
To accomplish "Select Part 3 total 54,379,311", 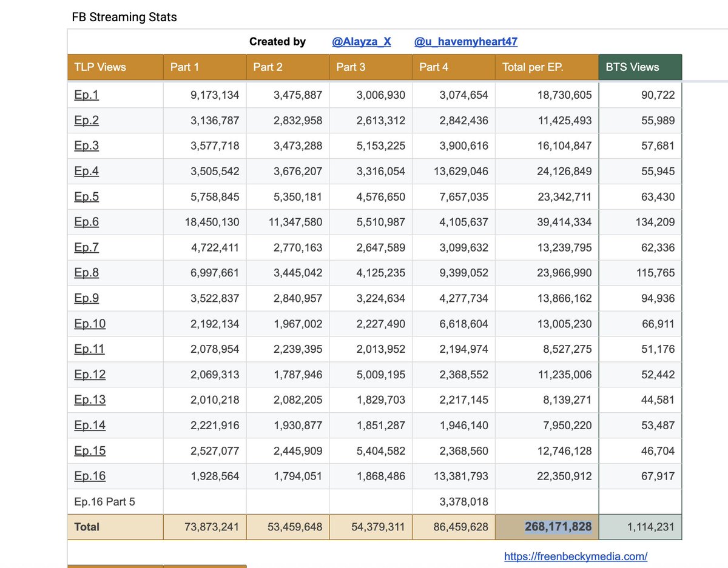I will [371, 527].
